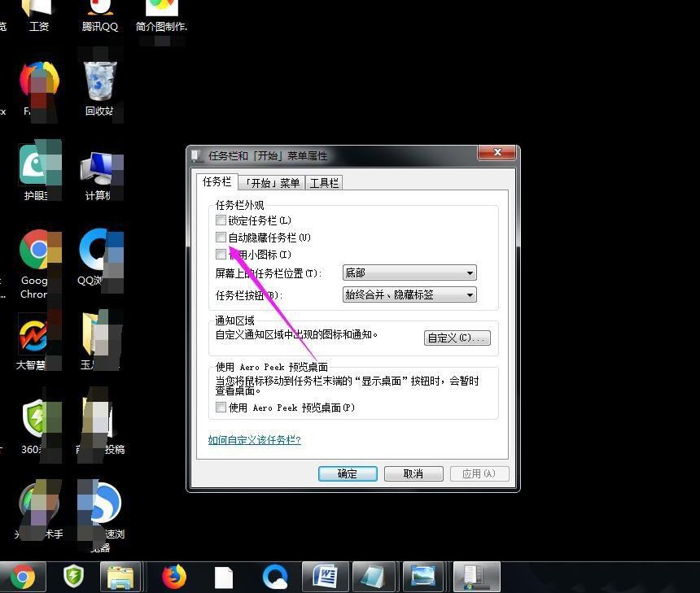This screenshot has height=593, width=700.
Task: Switch to the 工具栏 tab
Action: coord(323,182)
